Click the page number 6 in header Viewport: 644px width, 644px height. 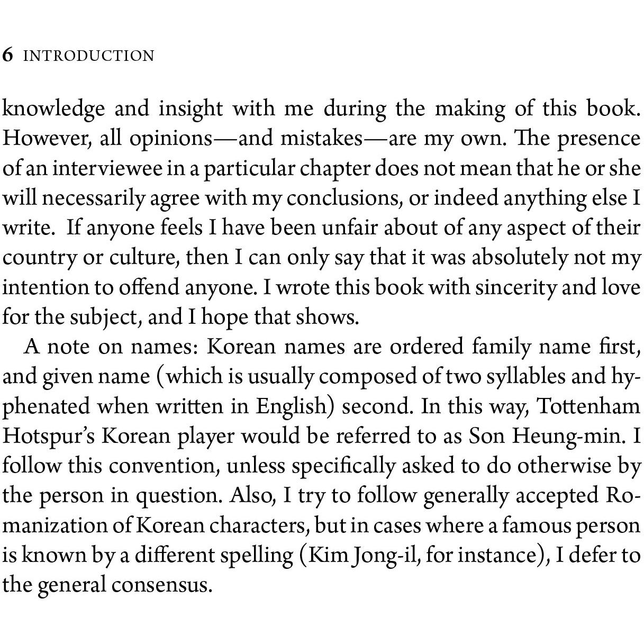[x=7, y=56]
